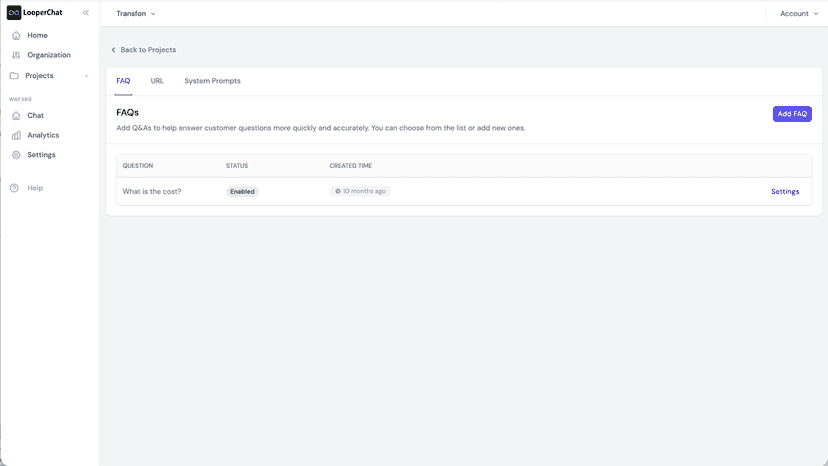This screenshot has width=828, height=466.
Task: Click the Help question mark icon
Action: click(14, 188)
